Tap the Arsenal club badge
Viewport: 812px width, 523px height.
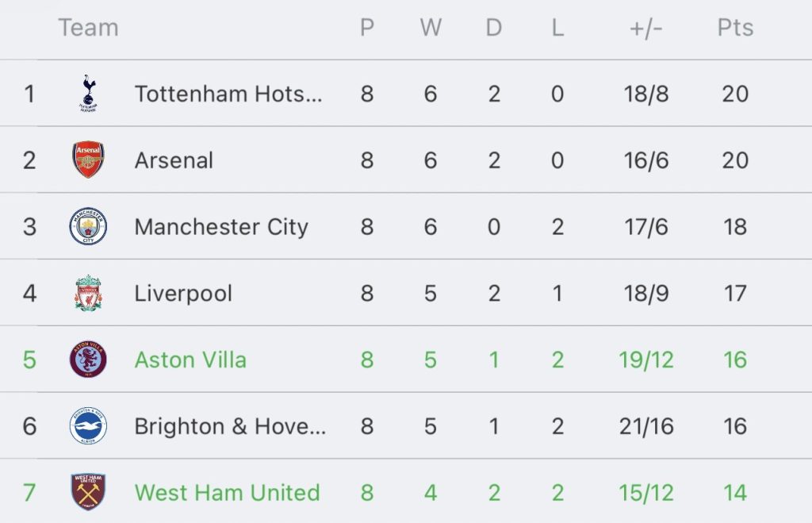coord(88,160)
